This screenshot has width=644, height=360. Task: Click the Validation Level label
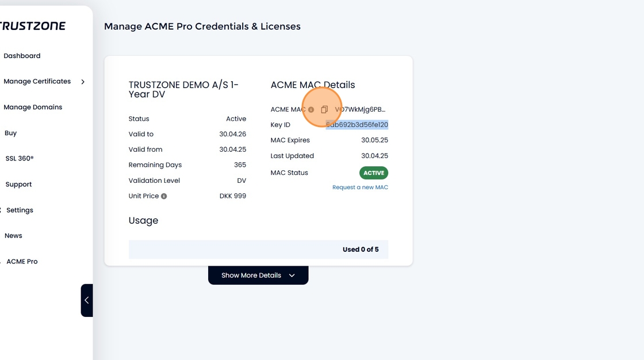[x=154, y=181]
